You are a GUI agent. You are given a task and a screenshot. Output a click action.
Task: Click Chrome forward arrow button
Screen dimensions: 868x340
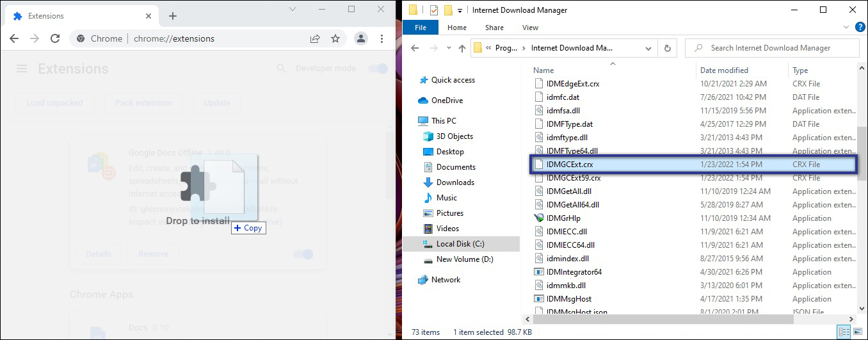(35, 38)
